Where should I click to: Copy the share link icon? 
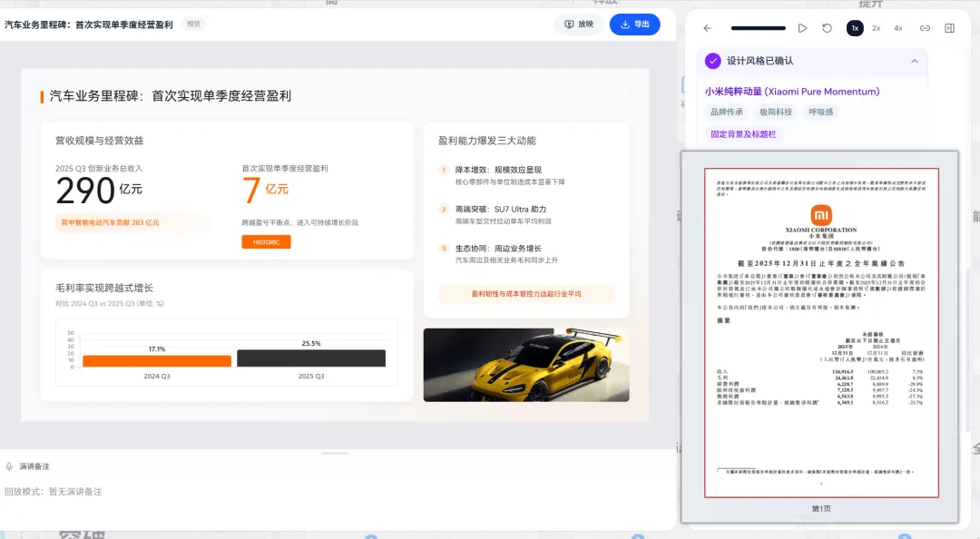click(x=925, y=28)
